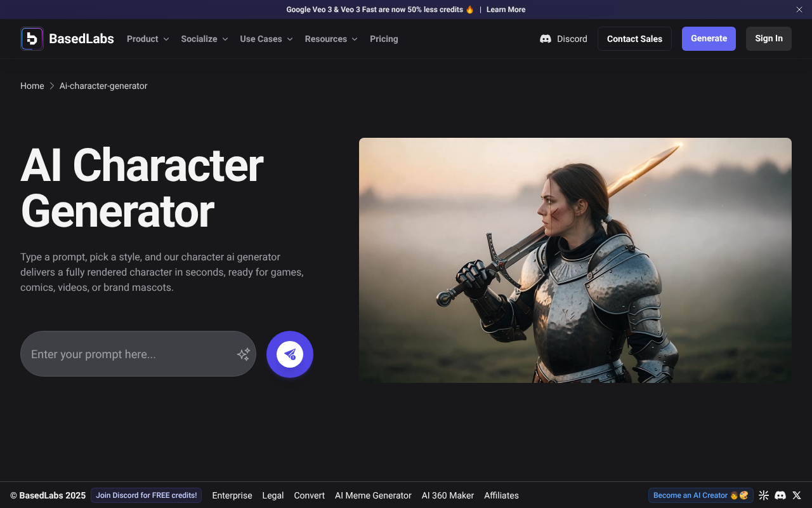Screen dimensions: 812x508
Task: Select Pricing in the navigation bar
Action: coord(384,39)
